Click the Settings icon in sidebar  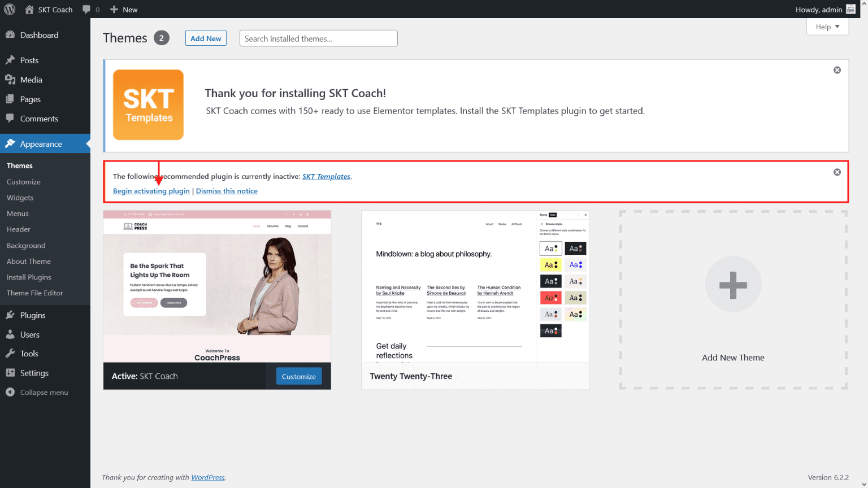click(x=10, y=373)
